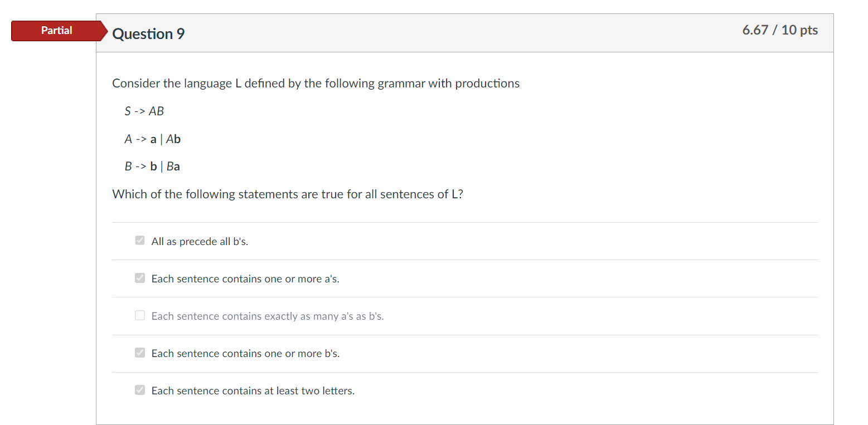Click the '6.67 / 10 pts' score
The image size is (868, 425).
779,30
